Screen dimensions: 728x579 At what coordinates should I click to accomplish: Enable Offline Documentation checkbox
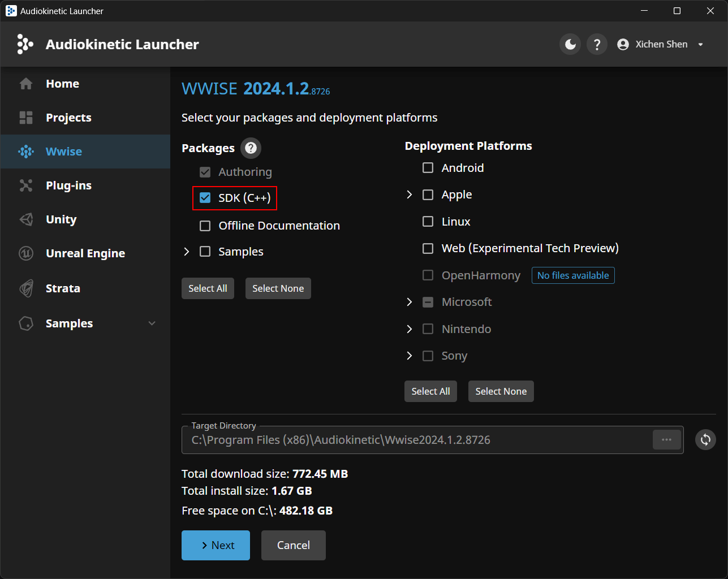pyautogui.click(x=205, y=226)
